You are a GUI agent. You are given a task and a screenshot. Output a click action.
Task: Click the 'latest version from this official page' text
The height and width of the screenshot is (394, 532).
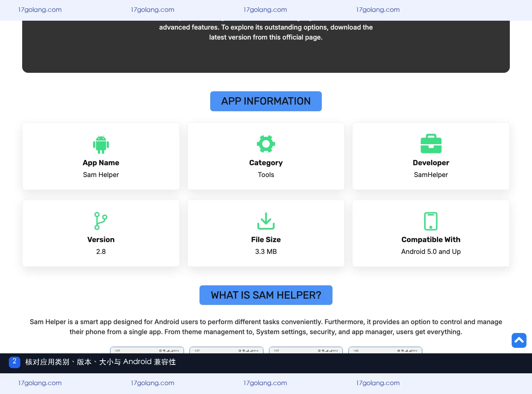(266, 37)
